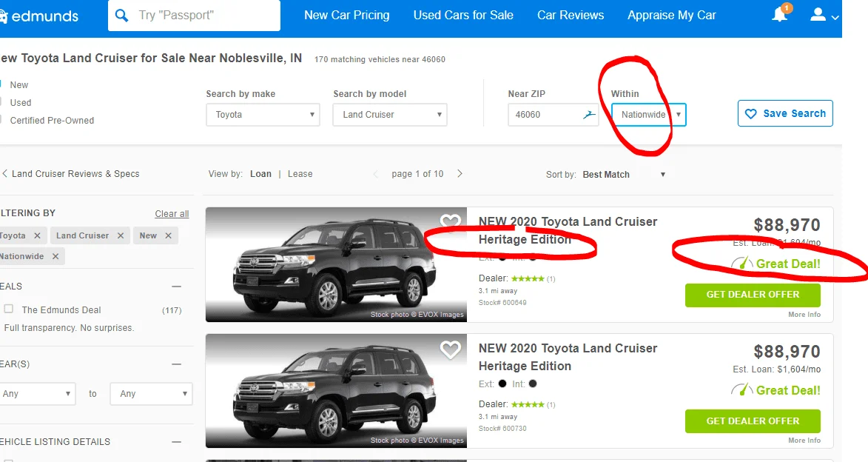Screen dimensions: 868x462
Task: Open the user account profile icon
Action: click(818, 15)
